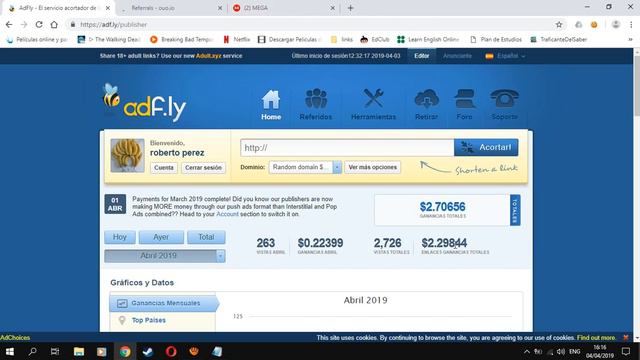Close the cookies notice bar
This screenshot has height=360, width=640.
tap(626, 338)
